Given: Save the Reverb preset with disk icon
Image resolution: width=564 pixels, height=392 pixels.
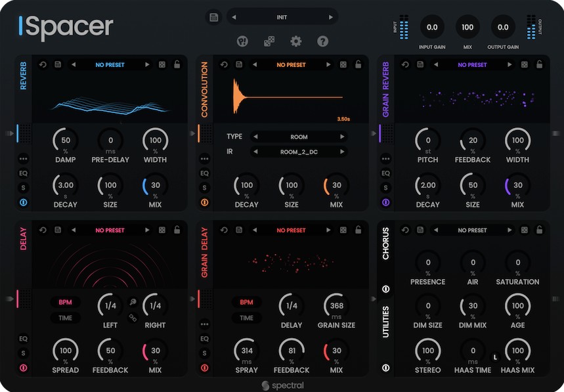Looking at the screenshot, I should coord(58,65).
